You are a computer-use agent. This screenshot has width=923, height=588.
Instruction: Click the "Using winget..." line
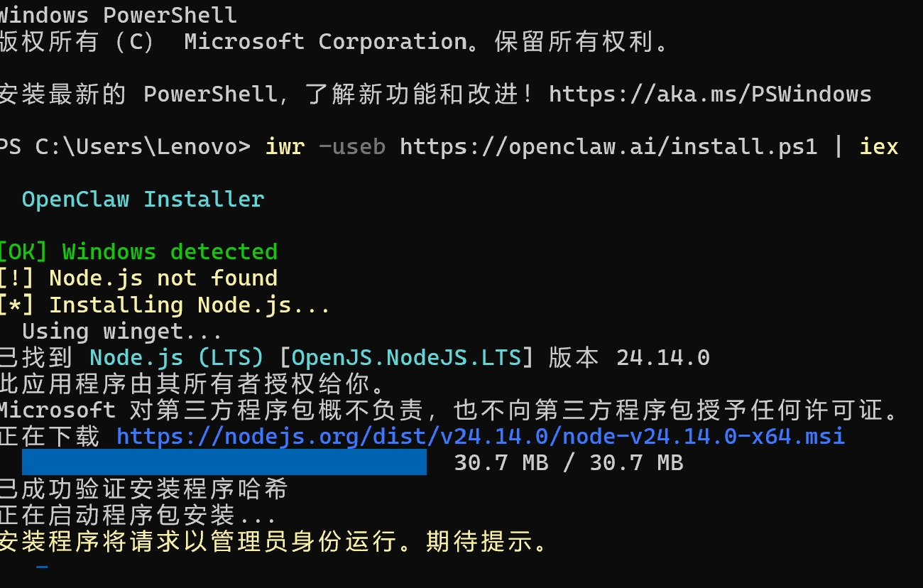click(x=122, y=332)
